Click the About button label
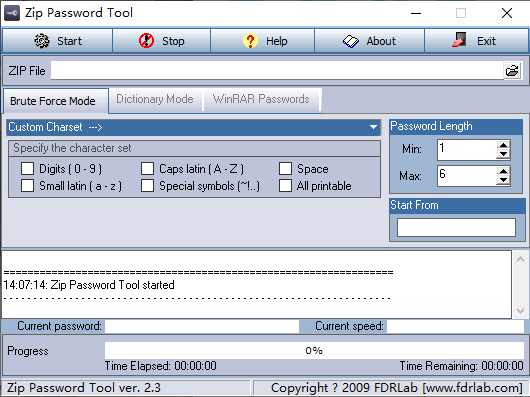This screenshot has height=397, width=530. pos(381,41)
